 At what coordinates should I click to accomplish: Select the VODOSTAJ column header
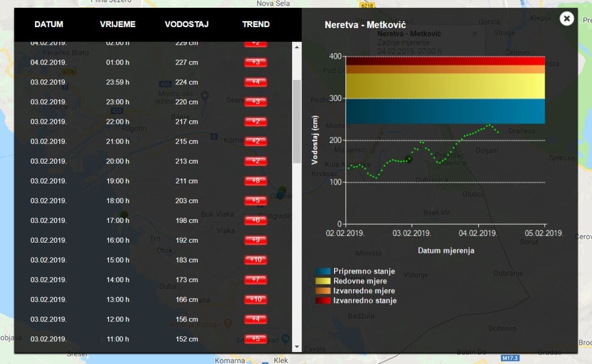click(x=186, y=24)
